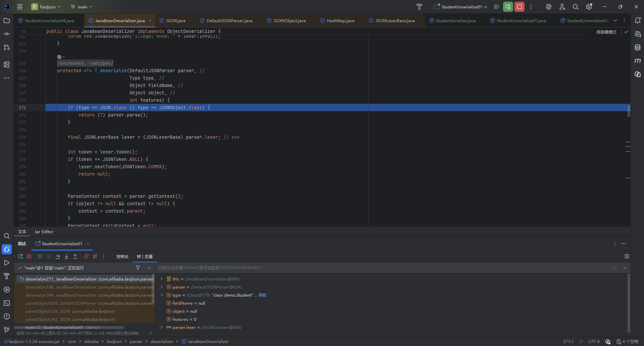The image size is (644, 346).
Task: Click the variables panel vertical scrollbar
Action: [x=629, y=303]
